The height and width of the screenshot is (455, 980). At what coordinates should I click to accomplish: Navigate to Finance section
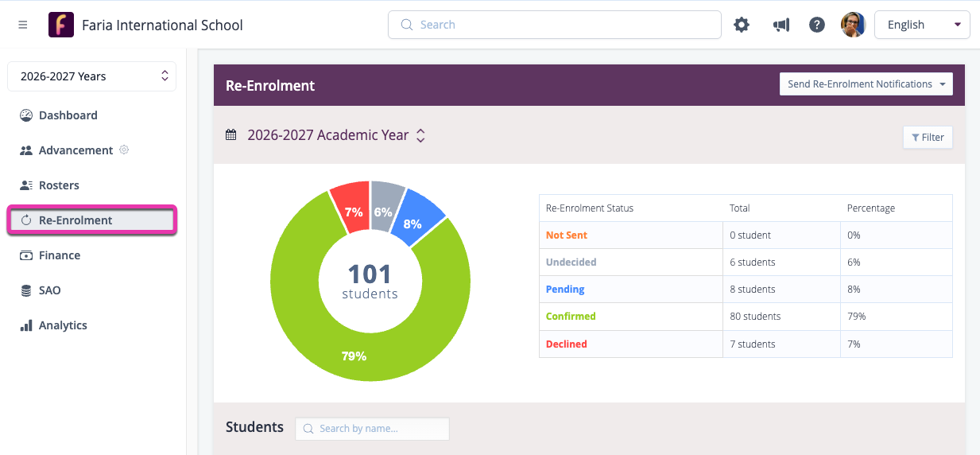pyautogui.click(x=60, y=255)
